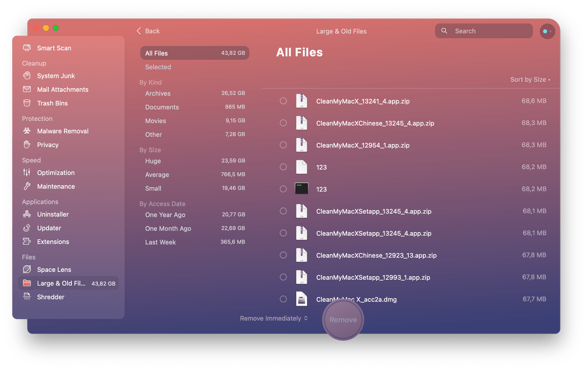Tick checkbox of 123 with terminal icon

(x=283, y=189)
